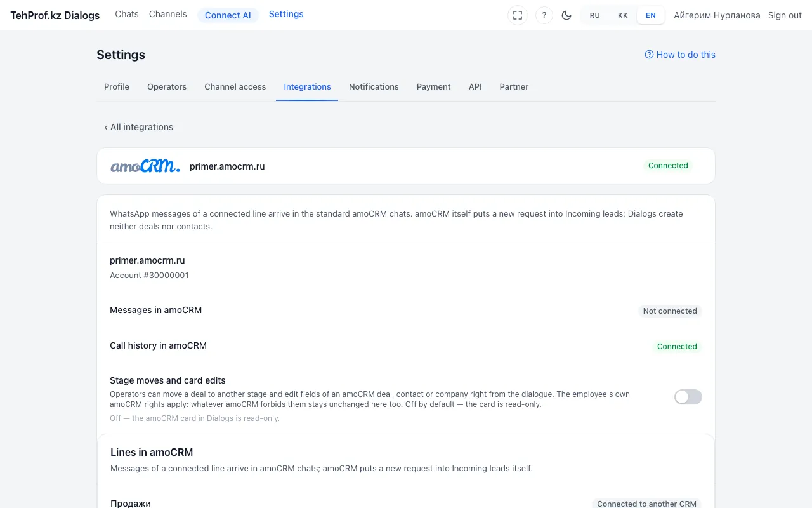Go back to All integrations

click(139, 127)
